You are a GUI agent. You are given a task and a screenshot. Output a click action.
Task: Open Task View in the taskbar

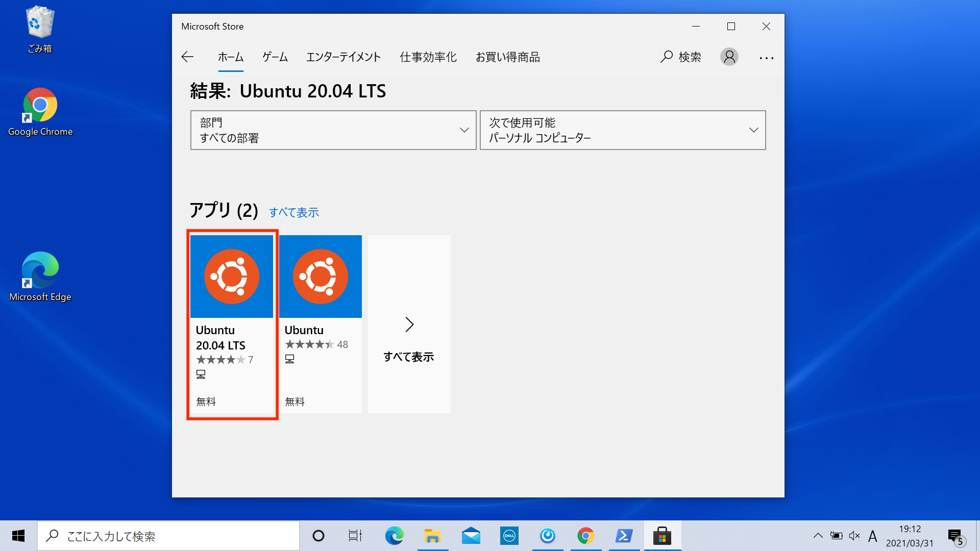coord(355,536)
